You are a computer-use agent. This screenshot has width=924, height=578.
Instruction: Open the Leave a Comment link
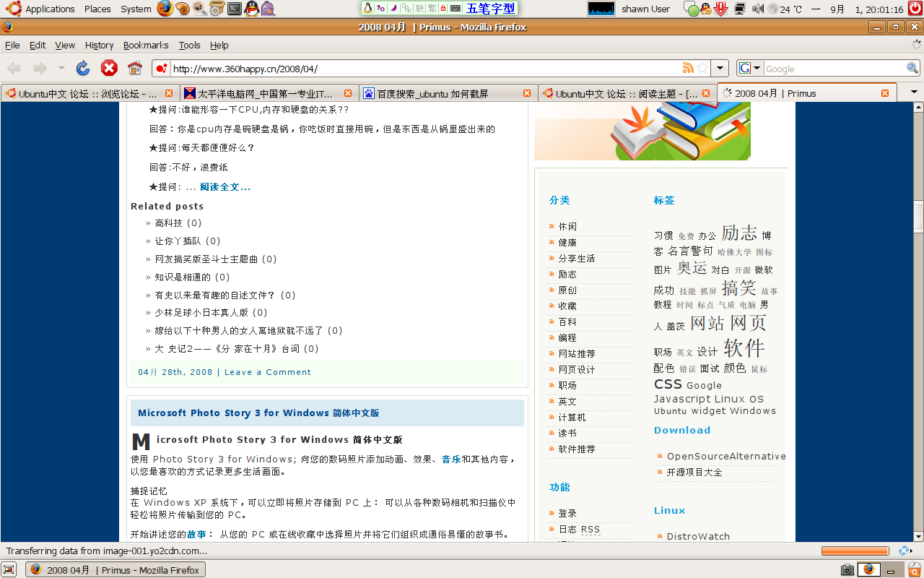click(x=268, y=372)
